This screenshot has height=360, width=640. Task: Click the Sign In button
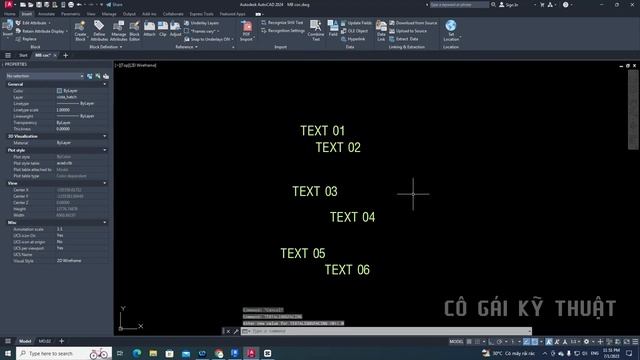pos(509,4)
